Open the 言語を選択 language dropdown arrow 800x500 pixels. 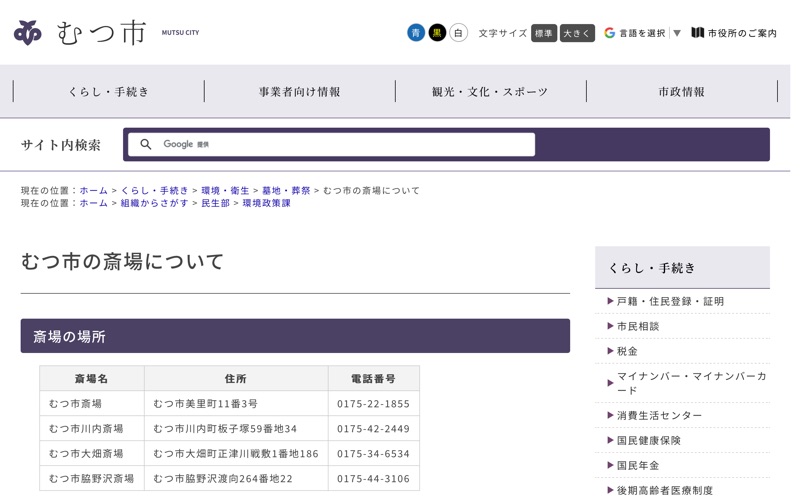[677, 33]
